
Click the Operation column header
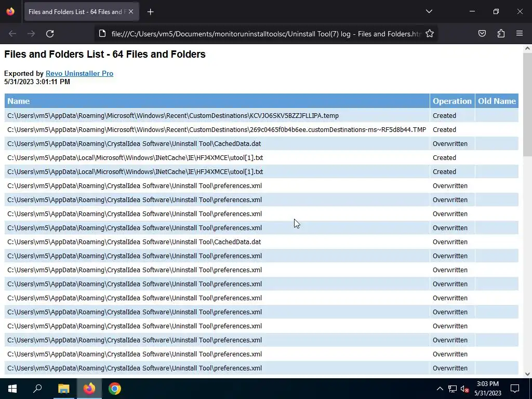coord(453,101)
